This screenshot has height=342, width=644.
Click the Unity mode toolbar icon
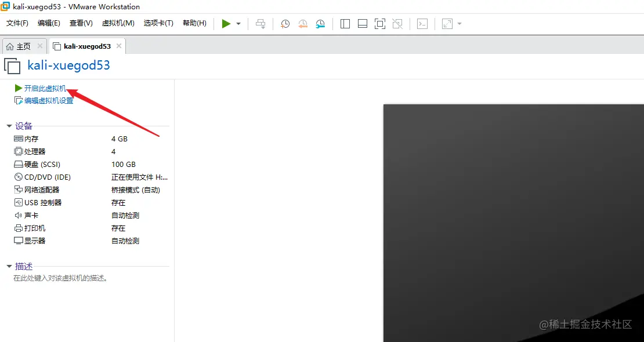[x=397, y=24]
